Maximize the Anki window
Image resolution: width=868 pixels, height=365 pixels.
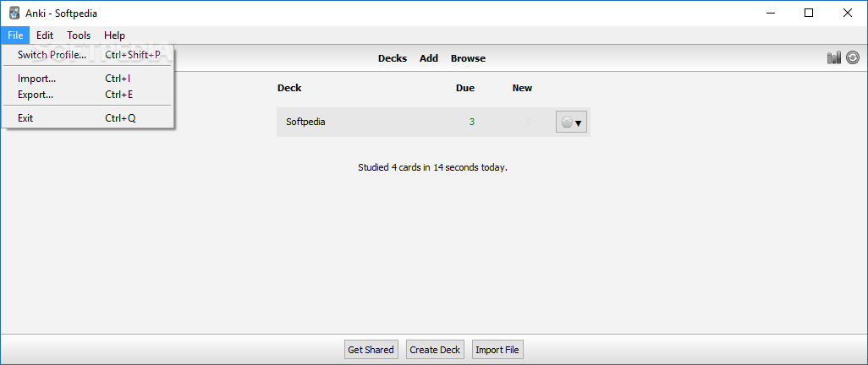(x=809, y=14)
